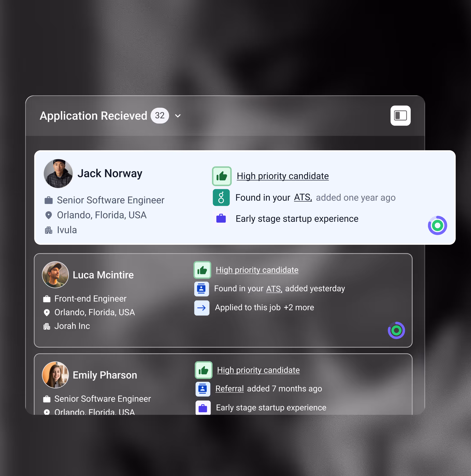This screenshot has width=471, height=476.
Task: Click the green Greenhouse ATS icon for Jack Norway
Action: 221,198
